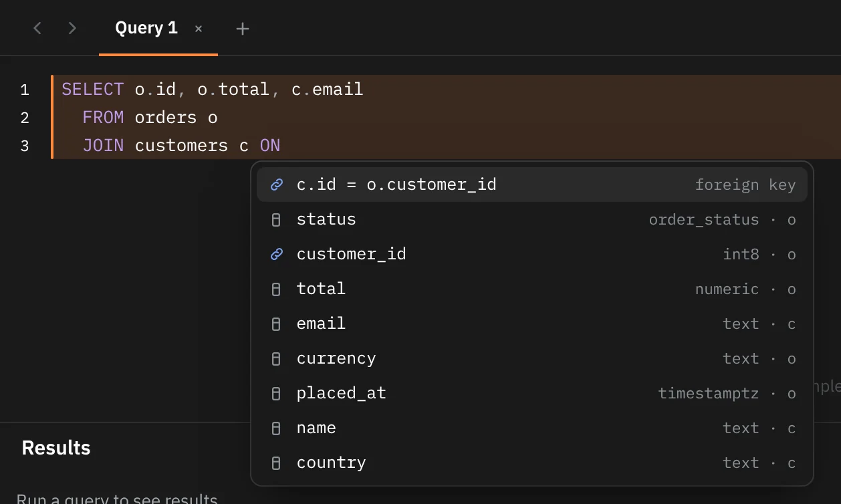Click the JOIN keyword in line 3
Viewport: 841px width, 504px height.
pyautogui.click(x=104, y=146)
